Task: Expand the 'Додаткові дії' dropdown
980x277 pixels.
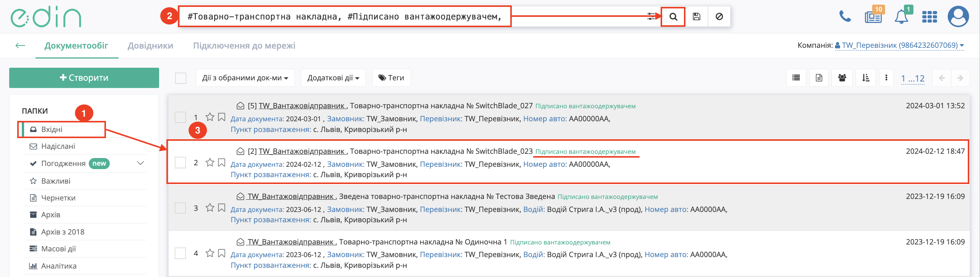Action: (x=333, y=78)
